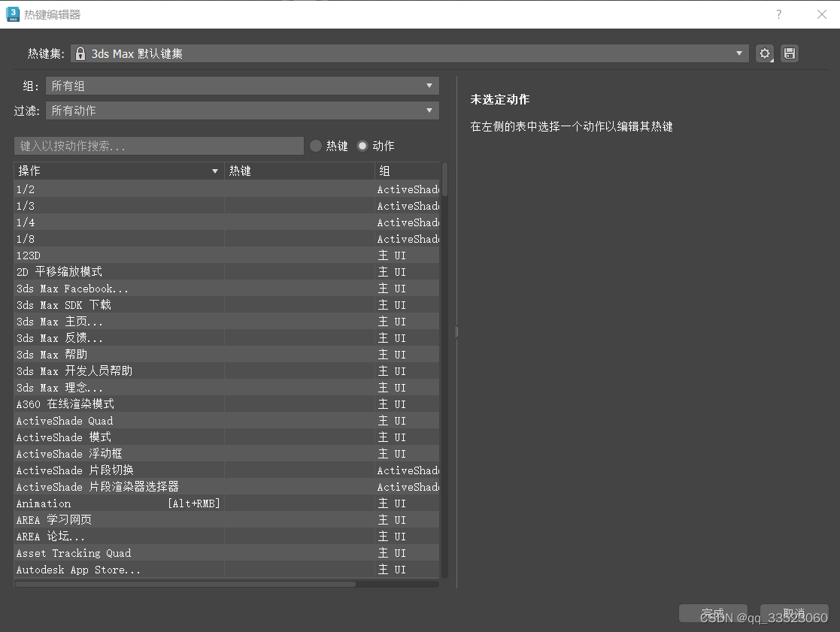
Task: Click the 取消 button
Action: tap(794, 613)
